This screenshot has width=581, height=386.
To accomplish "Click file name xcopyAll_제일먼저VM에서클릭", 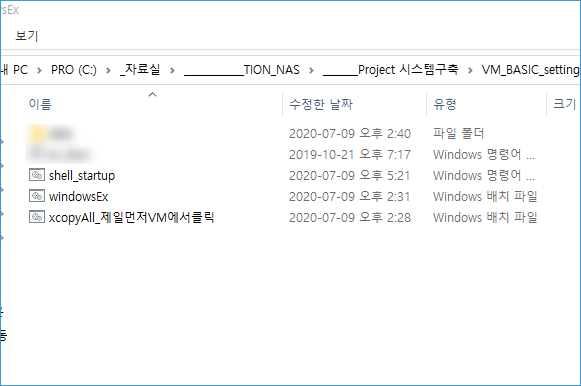I will click(132, 217).
